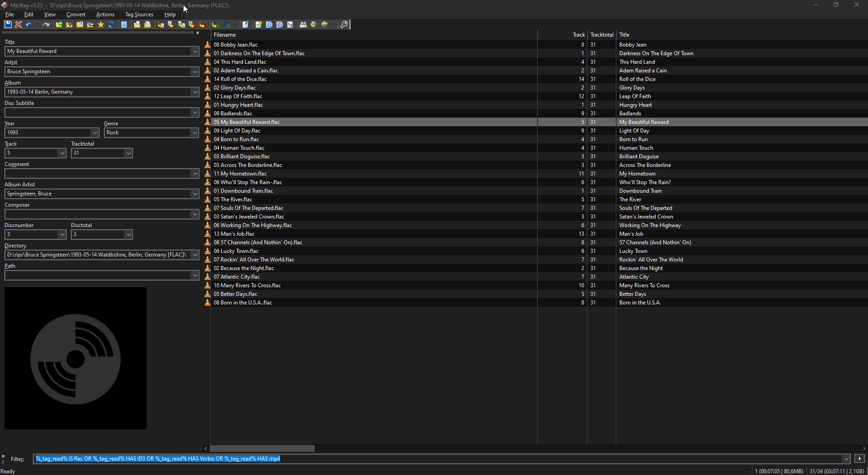Click the title cell Because the Night
The width and height of the screenshot is (868, 475).
641,268
